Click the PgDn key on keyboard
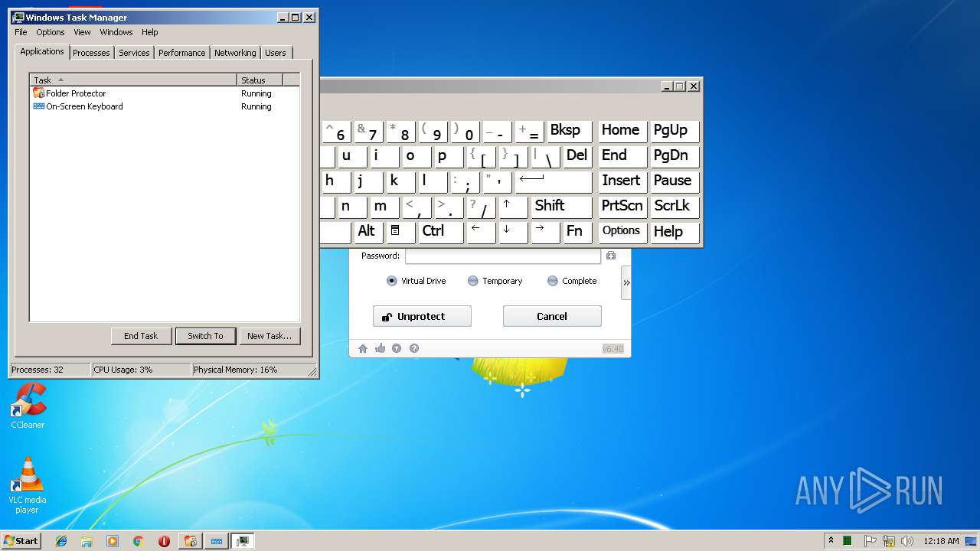 tap(675, 156)
